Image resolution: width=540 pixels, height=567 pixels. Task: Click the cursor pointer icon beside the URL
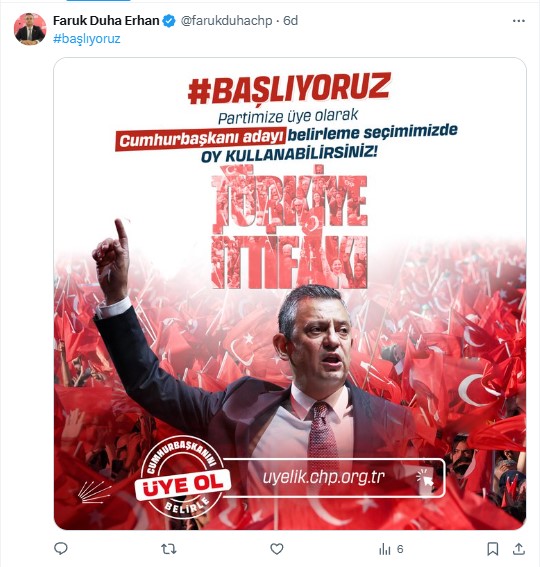tap(425, 478)
